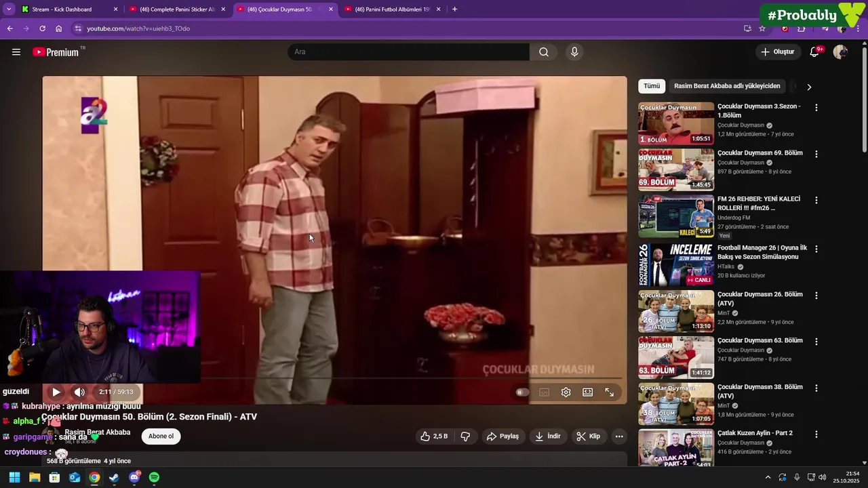Screen dimensions: 868x488
Task: Open the Oluştur create button
Action: (777, 52)
